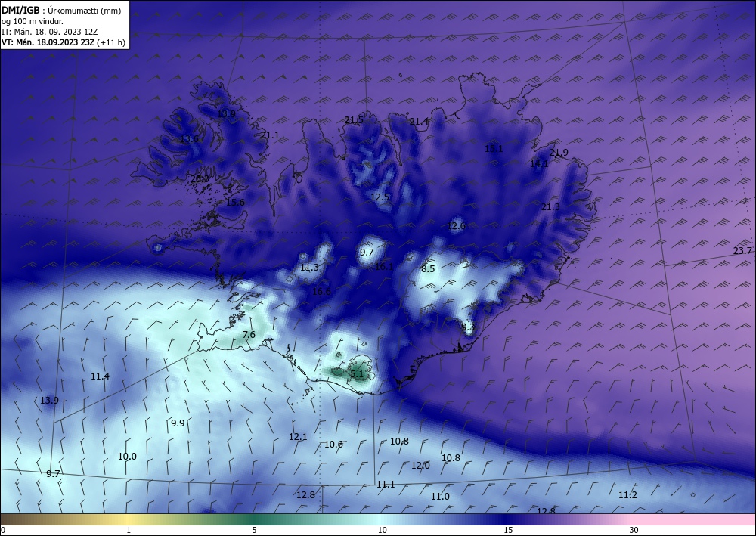The height and width of the screenshot is (536, 756).
Task: Click the 5.1 value on the map
Action: click(x=357, y=374)
